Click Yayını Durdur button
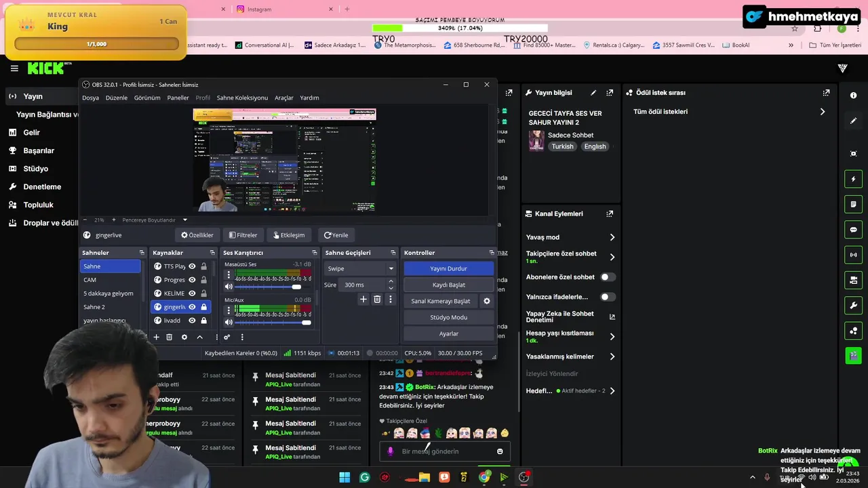This screenshot has height=488, width=868. (x=448, y=268)
